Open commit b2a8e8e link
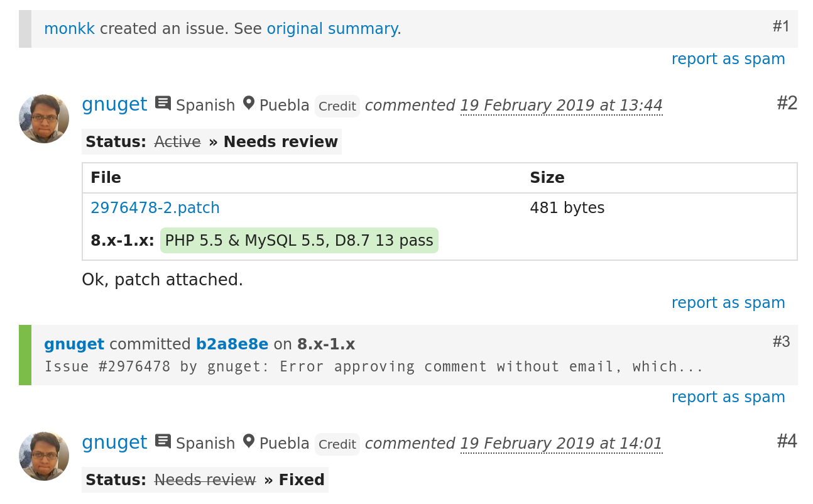 click(232, 344)
